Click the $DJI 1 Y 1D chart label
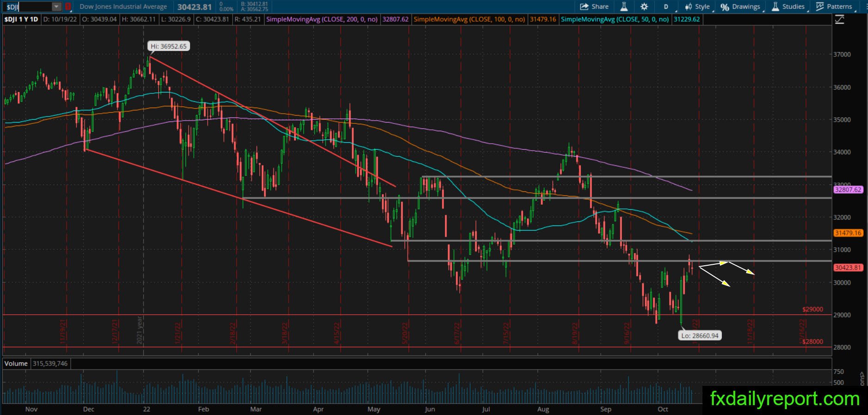868x415 pixels. (x=21, y=19)
